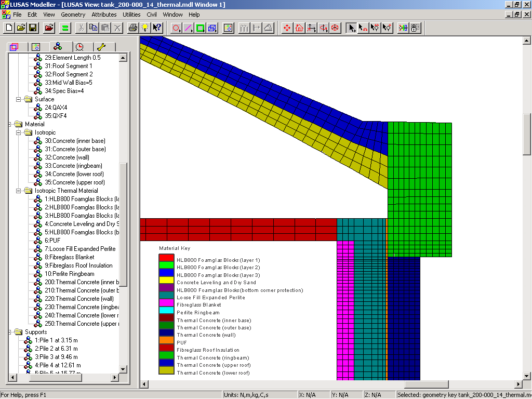Collapse the Isotropic material folder
This screenshot has width=532, height=399.
(19, 132)
